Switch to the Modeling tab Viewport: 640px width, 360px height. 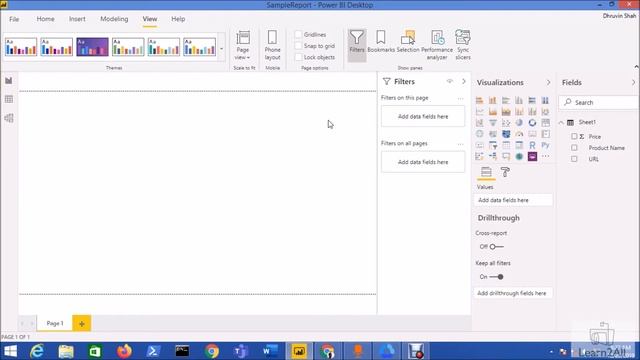point(114,19)
